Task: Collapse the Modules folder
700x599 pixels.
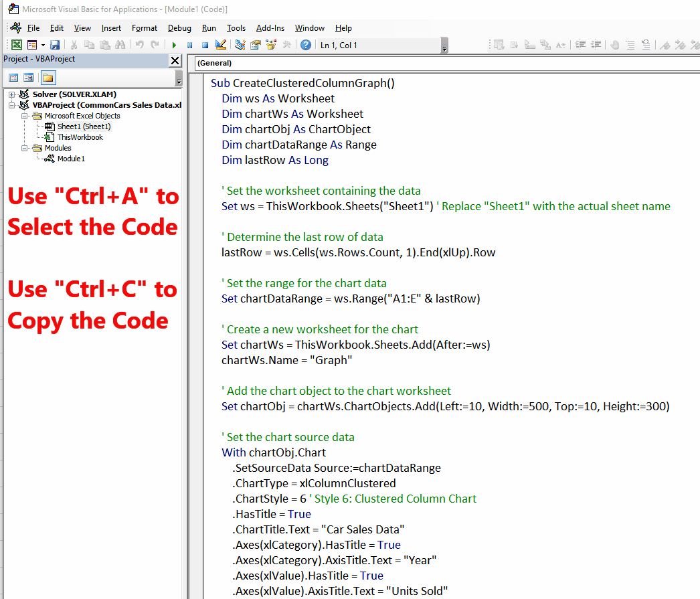Action: [x=25, y=148]
